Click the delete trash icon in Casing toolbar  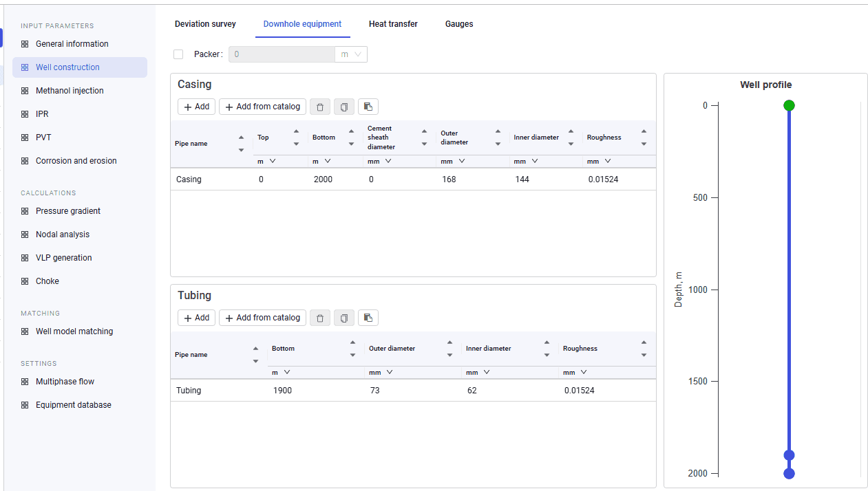319,107
